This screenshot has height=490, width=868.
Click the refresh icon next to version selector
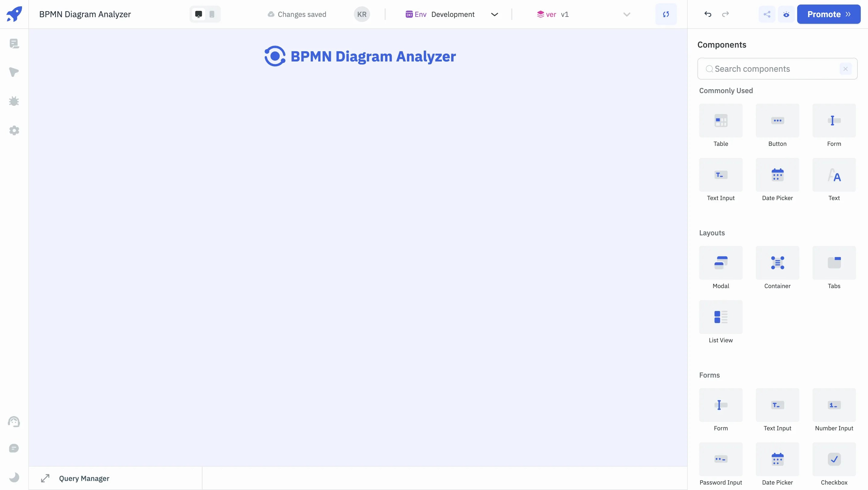(x=666, y=14)
